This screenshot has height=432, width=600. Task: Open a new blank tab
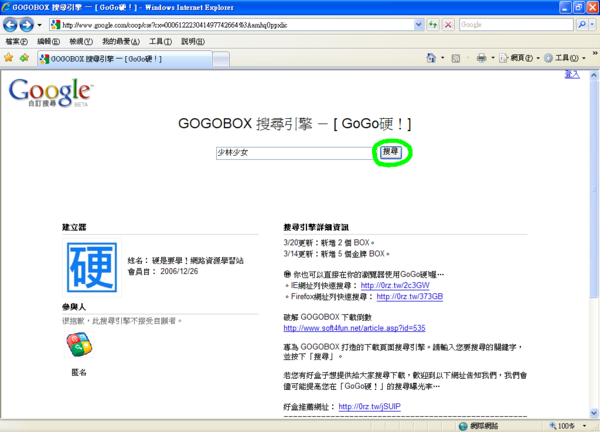[221, 59]
